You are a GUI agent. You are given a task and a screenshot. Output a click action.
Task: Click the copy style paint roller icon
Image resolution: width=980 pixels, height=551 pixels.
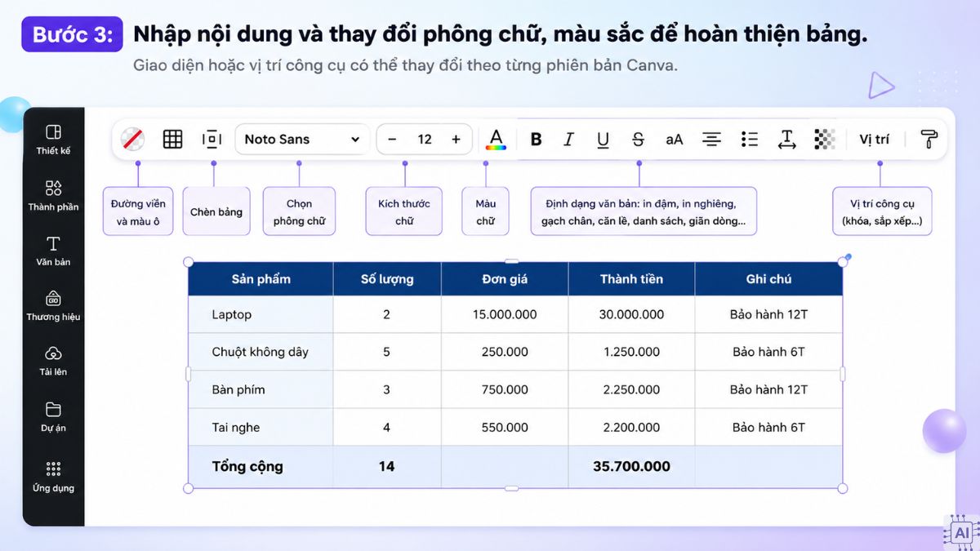coord(929,140)
